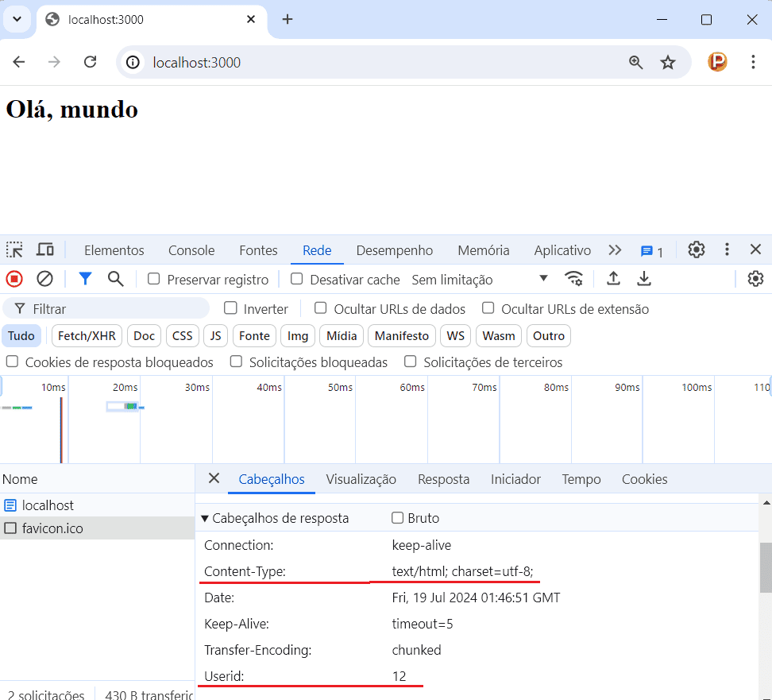
Task: Click the stop recording network log icon
Action: coord(14,279)
